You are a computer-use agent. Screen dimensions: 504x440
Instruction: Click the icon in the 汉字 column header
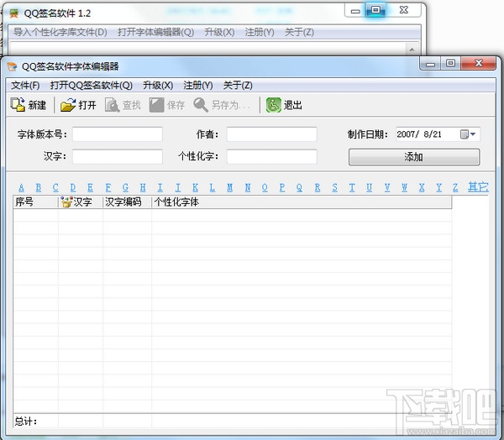click(66, 202)
